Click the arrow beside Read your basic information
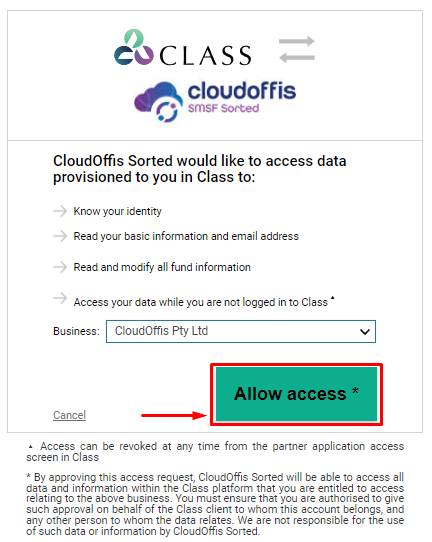432x542 pixels. coord(60,236)
